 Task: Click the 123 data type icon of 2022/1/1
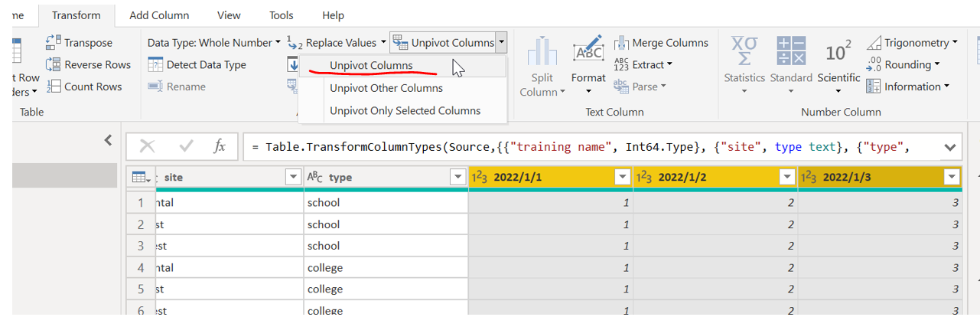point(480,177)
